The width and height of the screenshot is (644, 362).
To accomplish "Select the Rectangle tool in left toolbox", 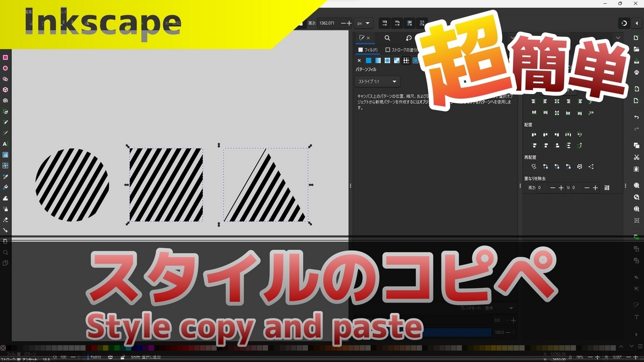I will click(5, 57).
